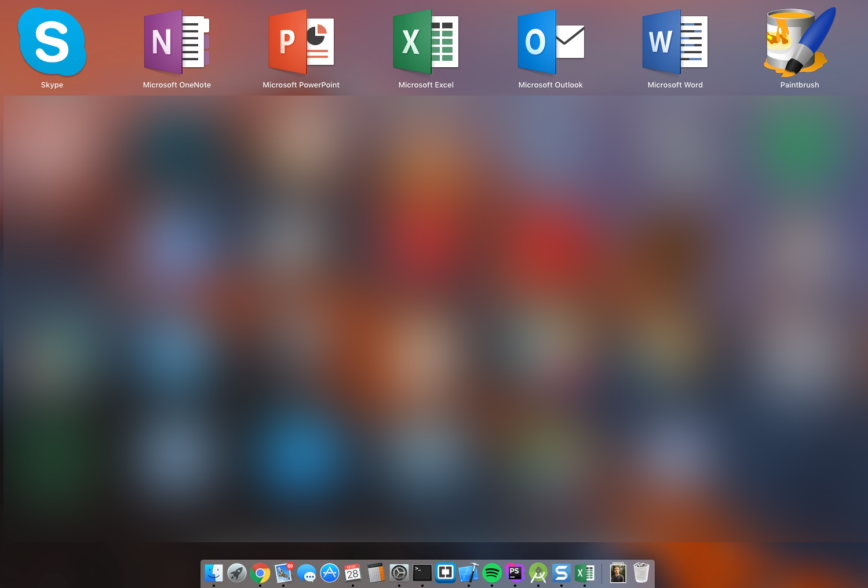The height and width of the screenshot is (588, 868).
Task: Open photo stack in Dock
Action: click(618, 573)
